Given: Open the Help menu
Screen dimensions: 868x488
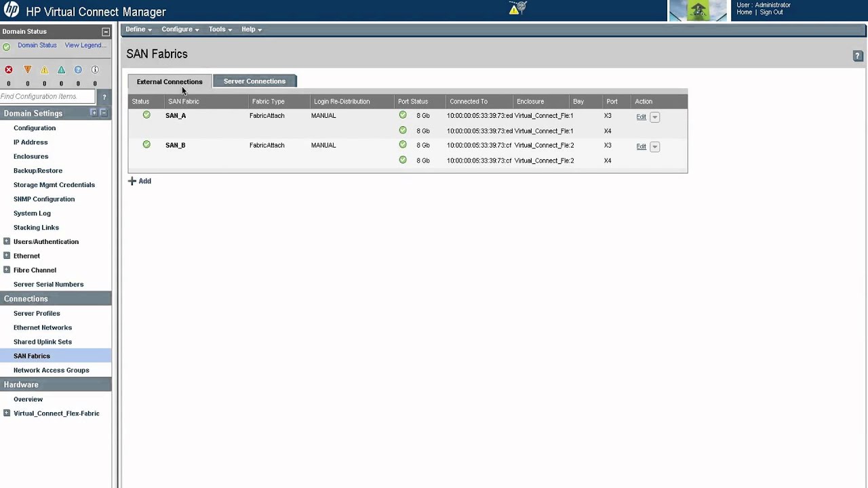Looking at the screenshot, I should pyautogui.click(x=252, y=29).
